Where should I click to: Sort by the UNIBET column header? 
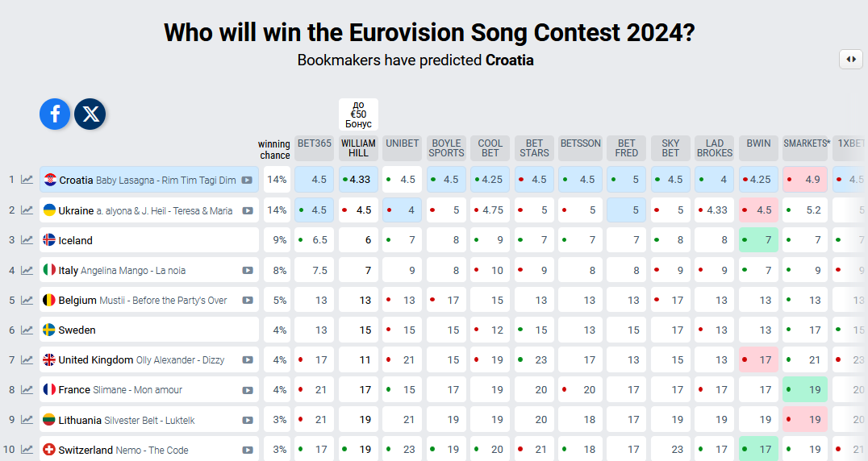point(403,143)
